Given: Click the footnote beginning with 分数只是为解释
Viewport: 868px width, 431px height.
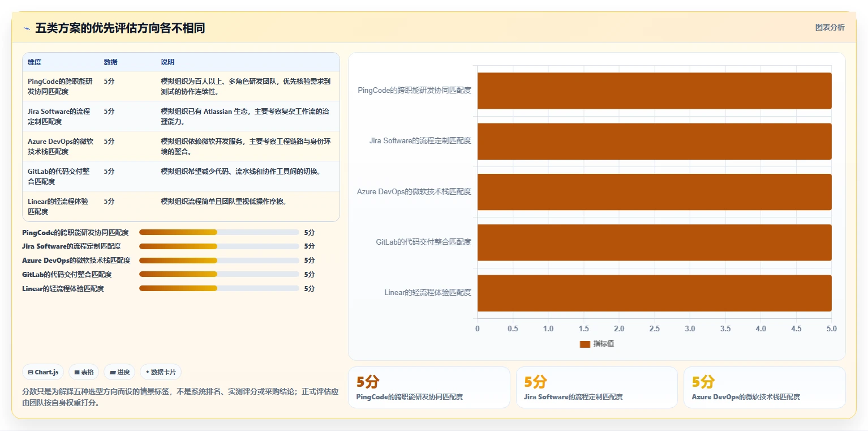Looking at the screenshot, I should (181, 397).
